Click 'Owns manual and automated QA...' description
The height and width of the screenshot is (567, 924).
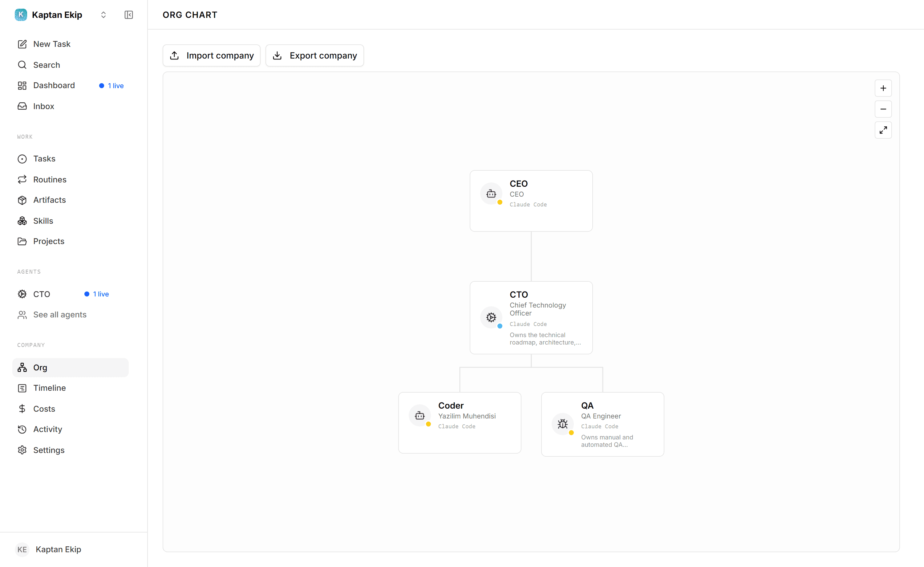click(x=607, y=441)
